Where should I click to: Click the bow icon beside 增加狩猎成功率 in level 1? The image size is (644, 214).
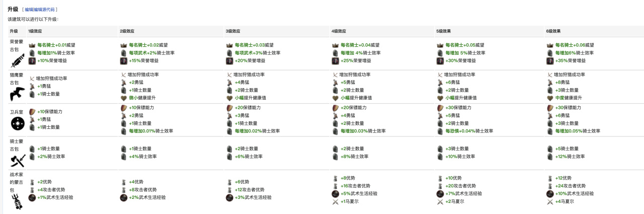pyautogui.click(x=32, y=79)
